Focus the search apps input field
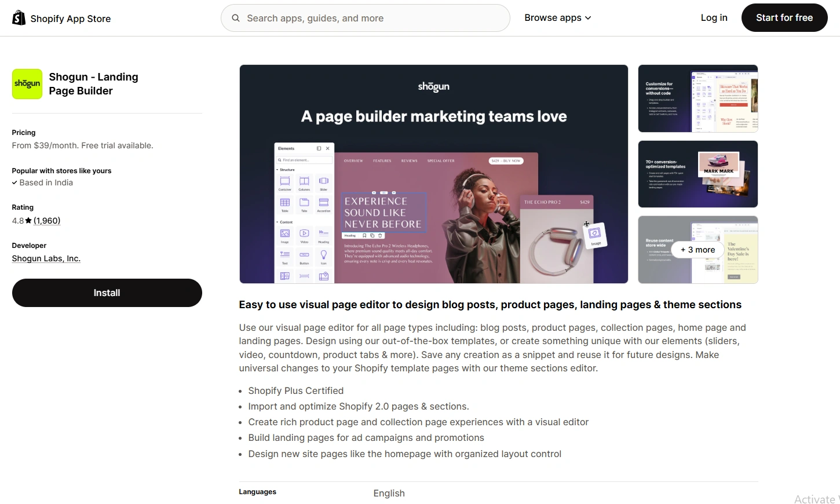840x504 pixels. pyautogui.click(x=371, y=18)
